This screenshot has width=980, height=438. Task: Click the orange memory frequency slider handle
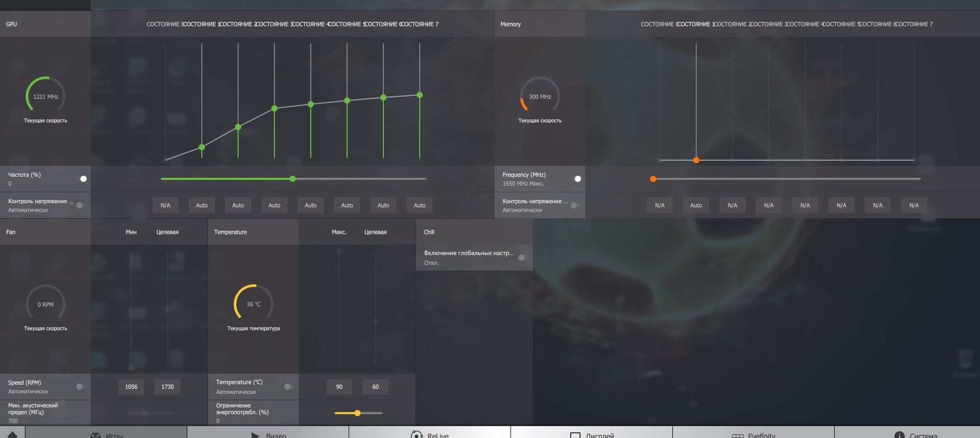(653, 179)
